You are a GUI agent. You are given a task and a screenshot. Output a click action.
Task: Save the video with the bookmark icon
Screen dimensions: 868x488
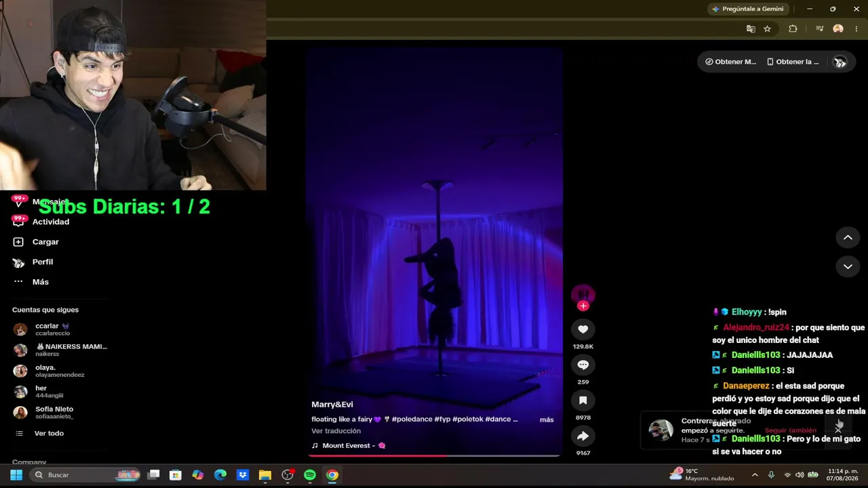click(x=583, y=401)
